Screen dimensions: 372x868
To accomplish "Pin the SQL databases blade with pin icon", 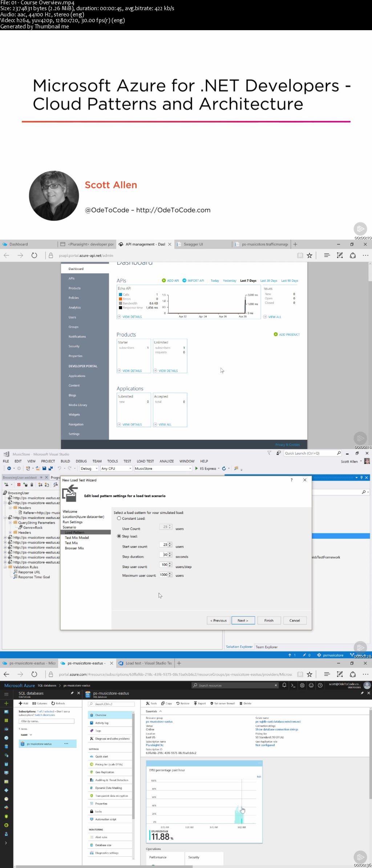I will (72, 693).
